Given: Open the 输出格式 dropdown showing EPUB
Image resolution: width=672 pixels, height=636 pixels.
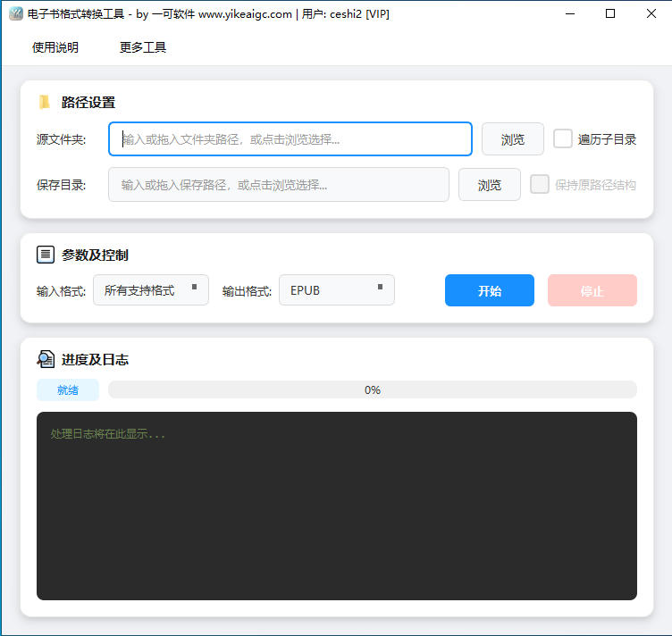Looking at the screenshot, I should (336, 290).
